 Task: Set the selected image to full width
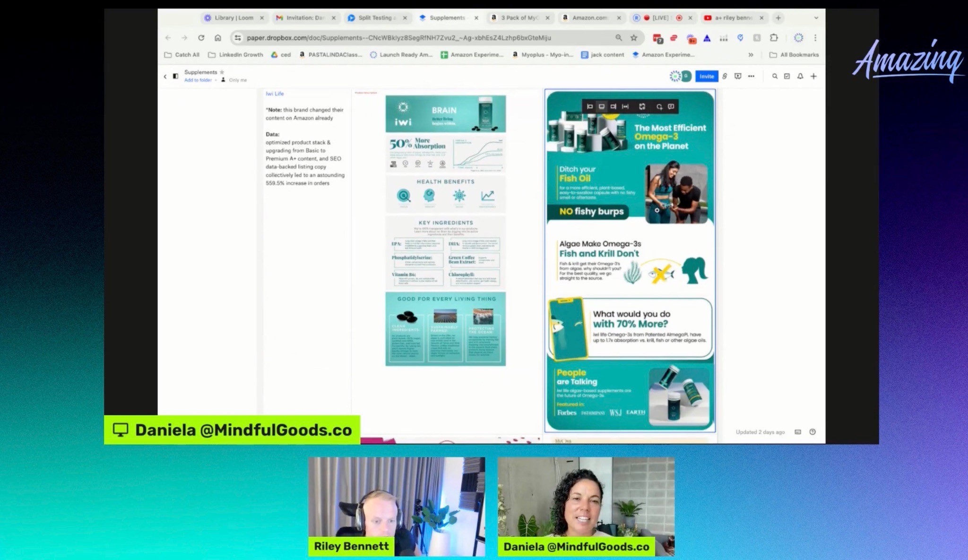[x=625, y=107]
